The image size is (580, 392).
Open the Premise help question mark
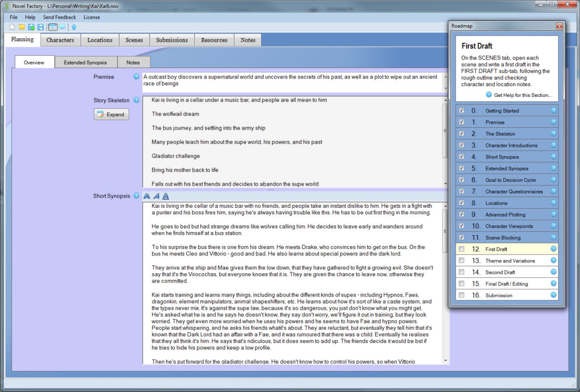click(136, 77)
